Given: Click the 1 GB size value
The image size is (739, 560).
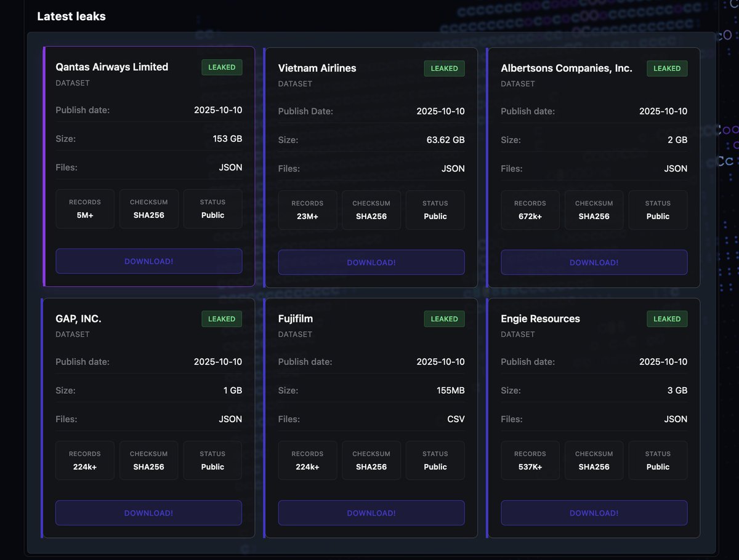Looking at the screenshot, I should click(232, 390).
